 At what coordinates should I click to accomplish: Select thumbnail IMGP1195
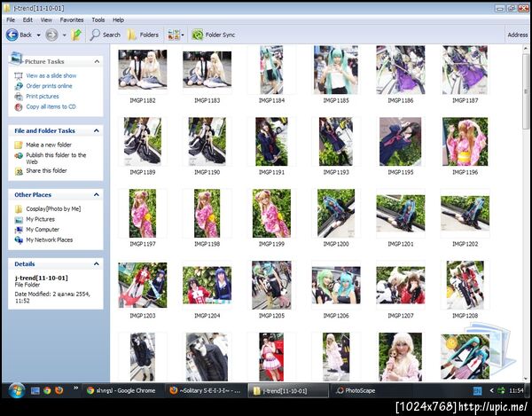tap(401, 142)
